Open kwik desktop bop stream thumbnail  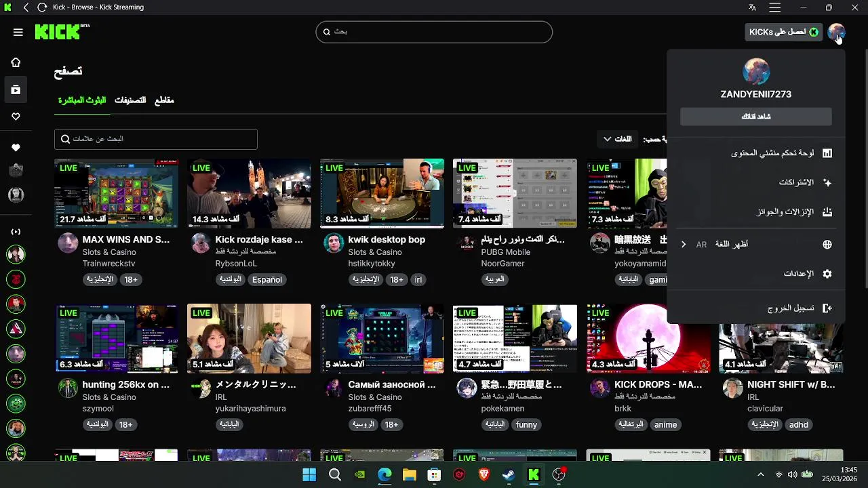(x=382, y=193)
